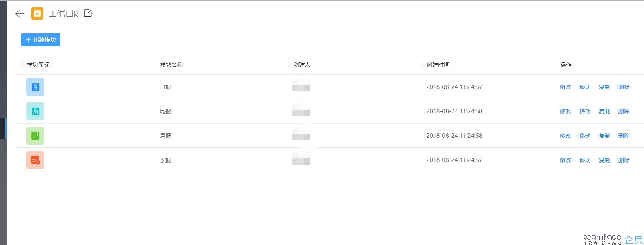Screen dimensions: 644x245
Task: Click 删除 for the 周报 row
Action: point(624,111)
